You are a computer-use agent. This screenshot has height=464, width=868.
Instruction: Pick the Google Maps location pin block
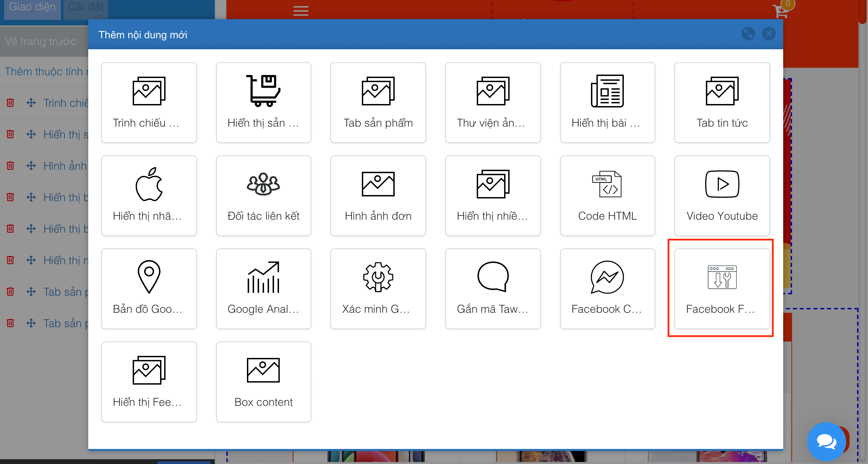pyautogui.click(x=149, y=289)
